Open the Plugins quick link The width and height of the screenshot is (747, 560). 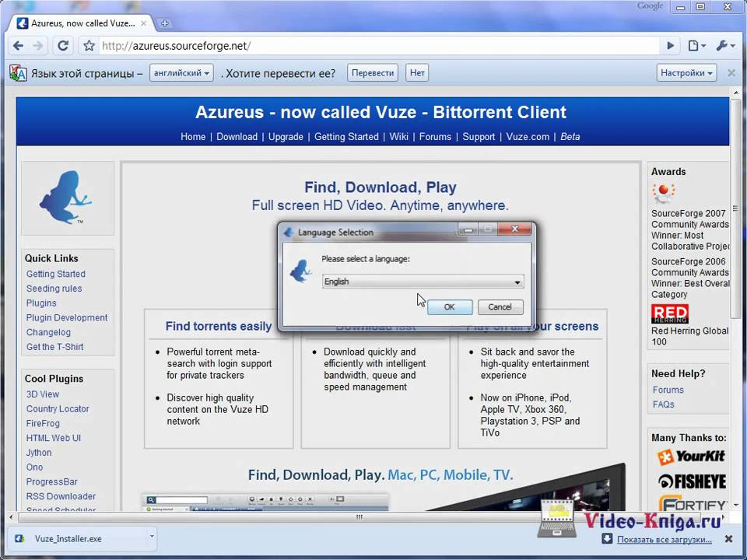pos(41,303)
